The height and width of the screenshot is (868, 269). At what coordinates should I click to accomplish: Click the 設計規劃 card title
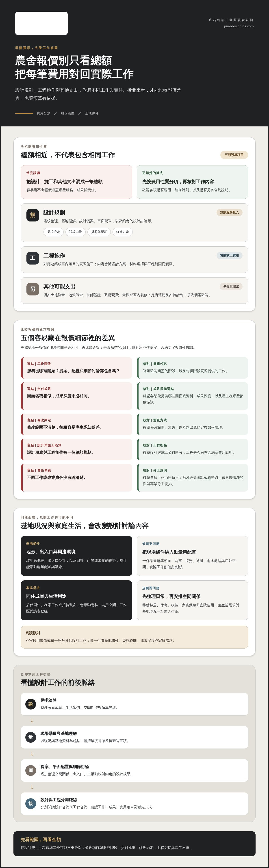pyautogui.click(x=54, y=213)
